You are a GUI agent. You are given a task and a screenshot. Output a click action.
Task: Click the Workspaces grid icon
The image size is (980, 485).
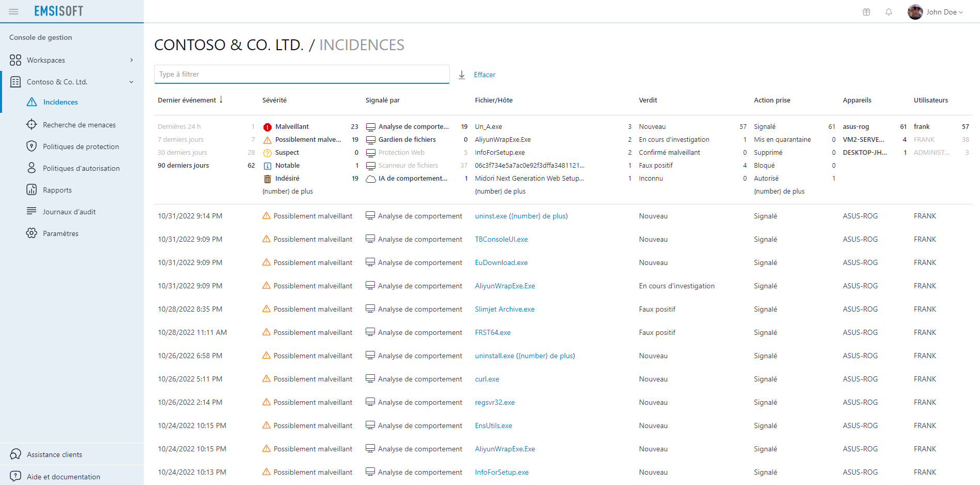point(16,60)
